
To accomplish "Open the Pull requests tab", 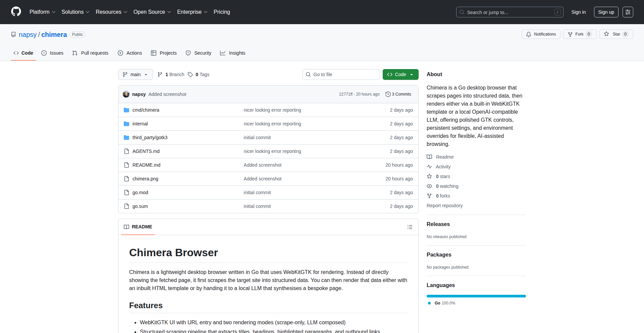I will (x=91, y=53).
